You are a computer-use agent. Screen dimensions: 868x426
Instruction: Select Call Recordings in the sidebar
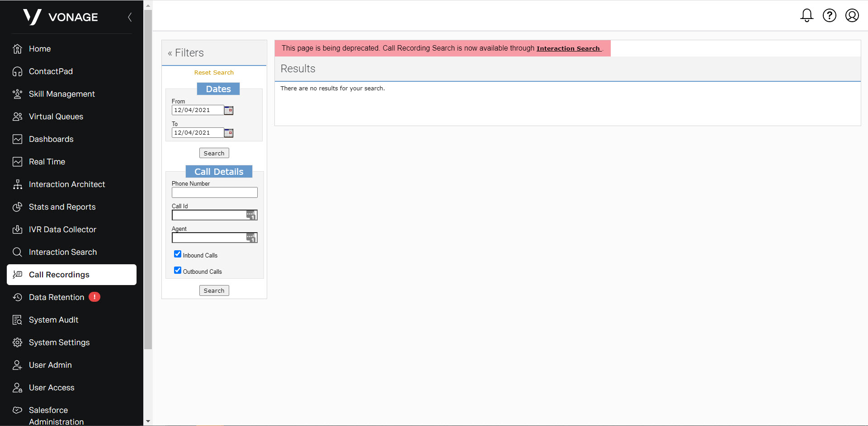[71, 275]
